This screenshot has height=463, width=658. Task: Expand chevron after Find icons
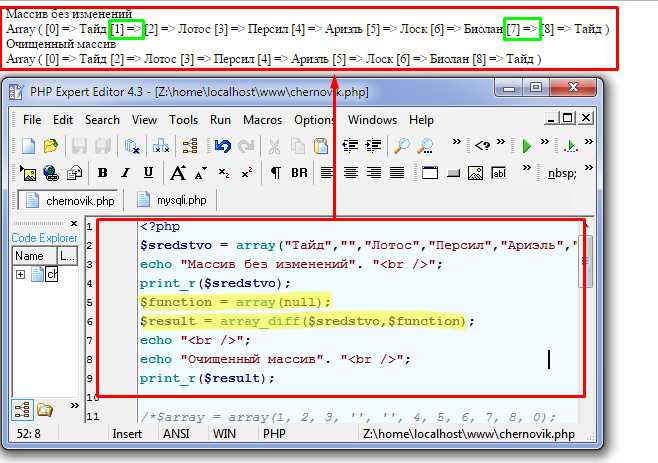(x=457, y=141)
